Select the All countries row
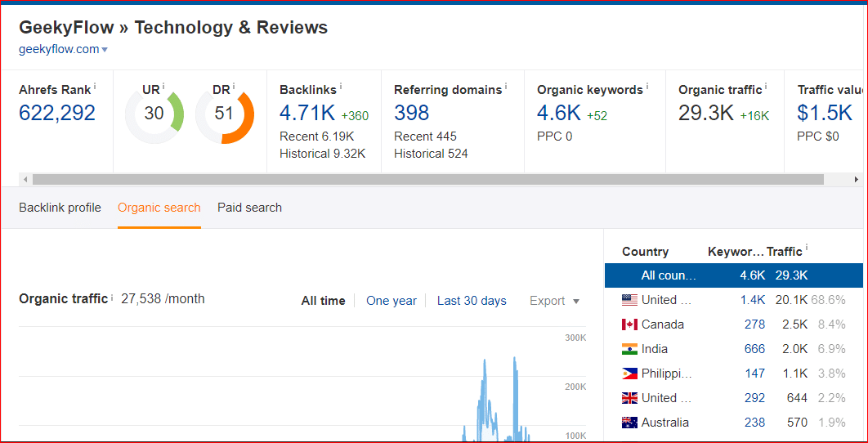 [733, 275]
